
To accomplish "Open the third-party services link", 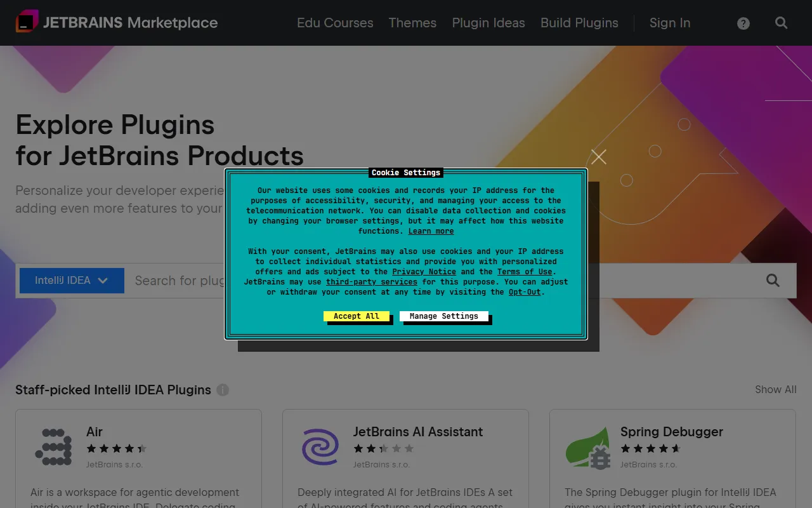I will pos(372,282).
